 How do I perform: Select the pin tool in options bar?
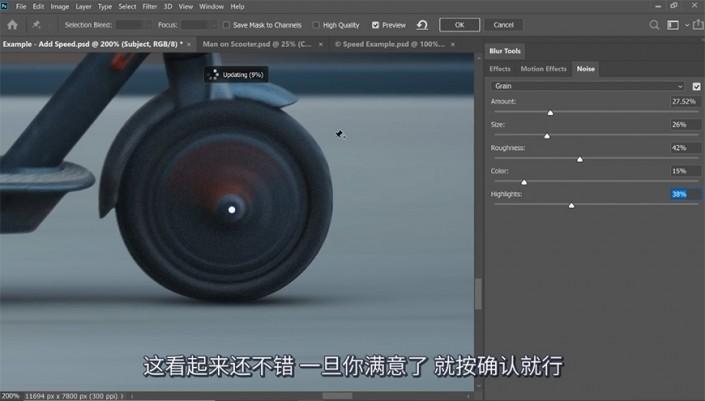(36, 25)
